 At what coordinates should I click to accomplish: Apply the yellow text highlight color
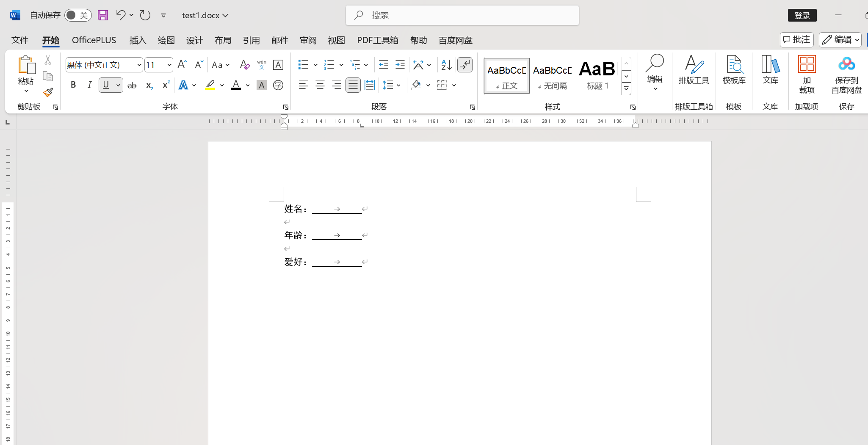[x=210, y=86]
